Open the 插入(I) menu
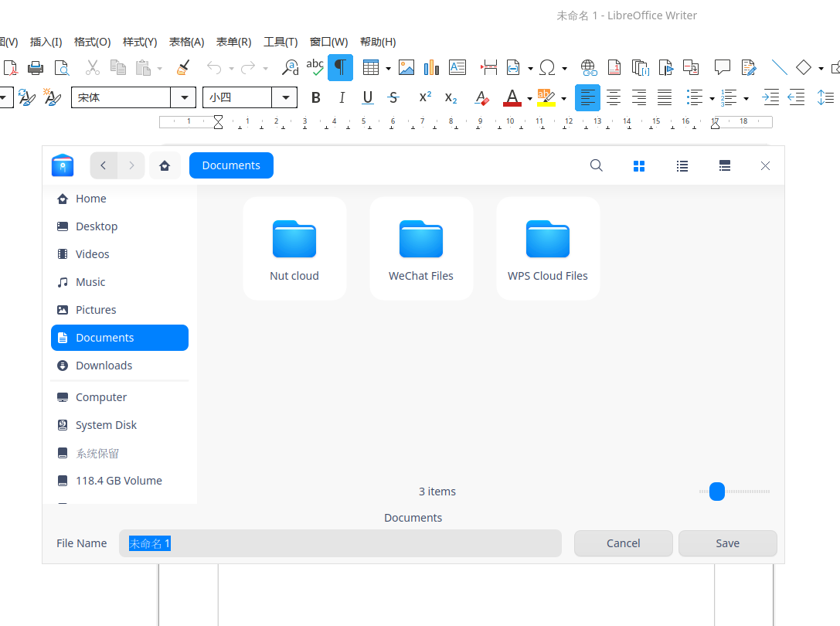 (x=46, y=42)
